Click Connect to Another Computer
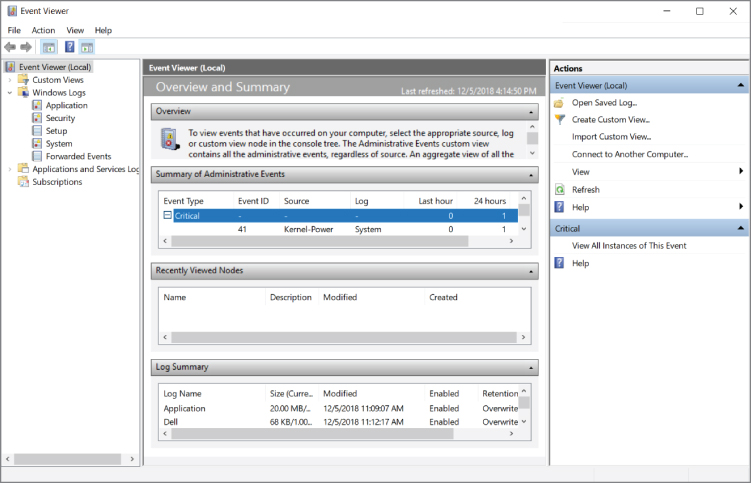Screen dimensions: 751x483 [630, 154]
